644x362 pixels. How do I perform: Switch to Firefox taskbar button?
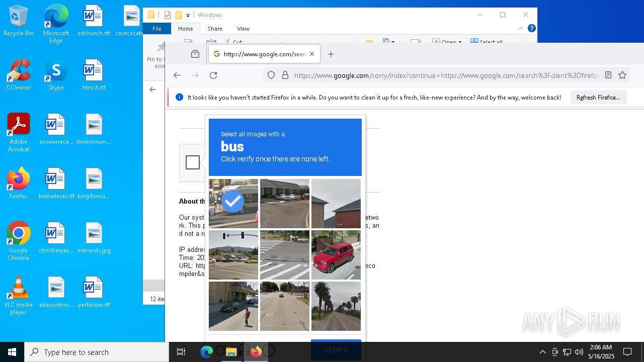tap(256, 352)
